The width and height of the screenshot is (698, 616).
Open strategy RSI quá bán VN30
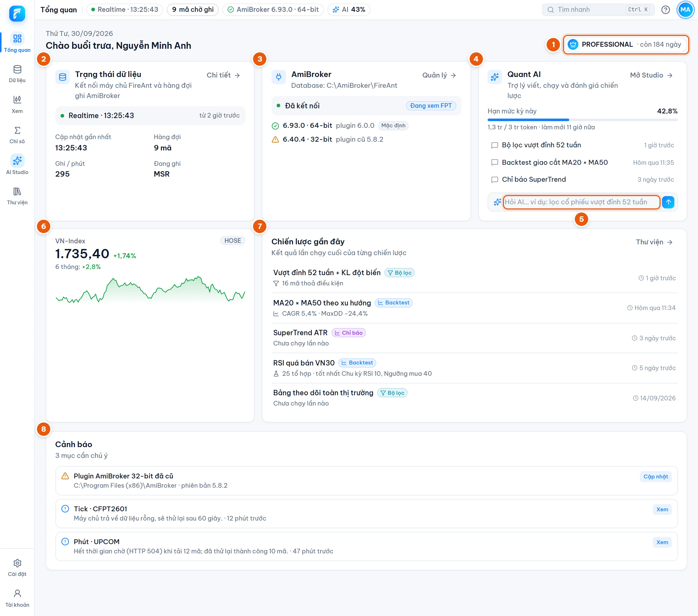(x=474, y=368)
